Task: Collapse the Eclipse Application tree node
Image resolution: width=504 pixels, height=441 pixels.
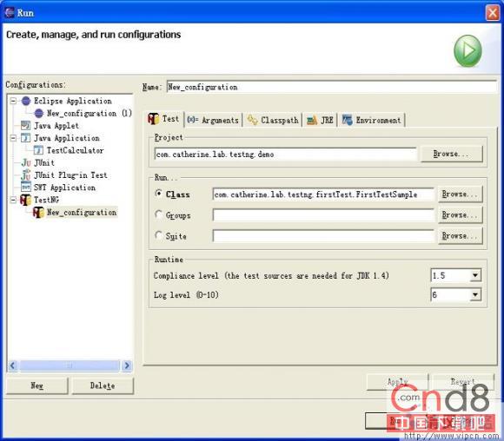Action: coord(13,101)
